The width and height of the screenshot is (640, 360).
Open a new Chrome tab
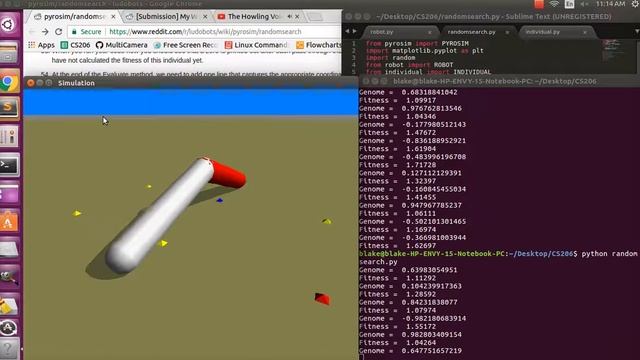315,17
